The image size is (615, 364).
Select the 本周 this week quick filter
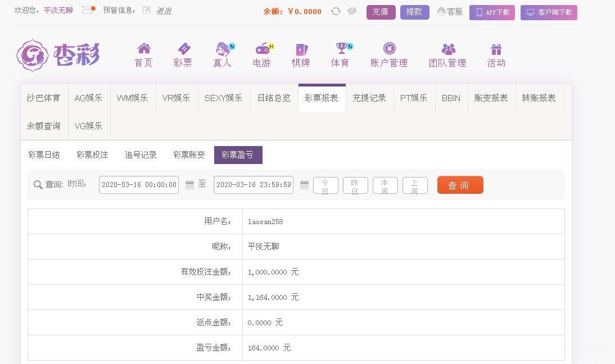tap(385, 185)
